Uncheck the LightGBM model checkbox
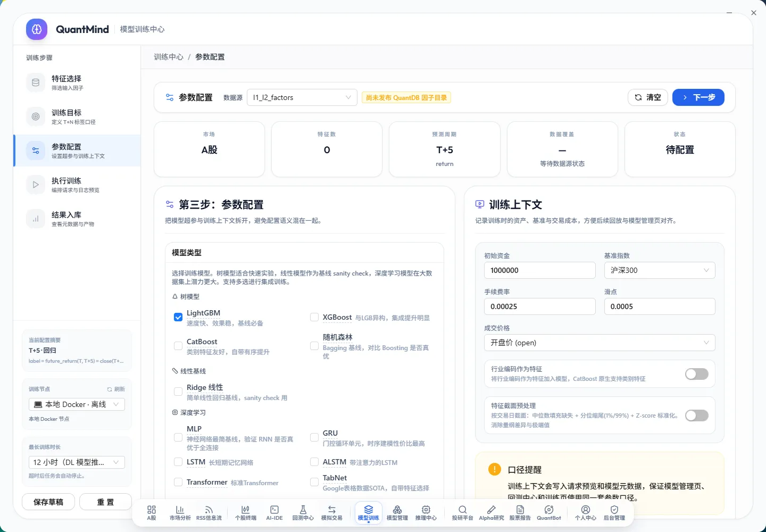This screenshot has height=532, width=766. pos(178,317)
